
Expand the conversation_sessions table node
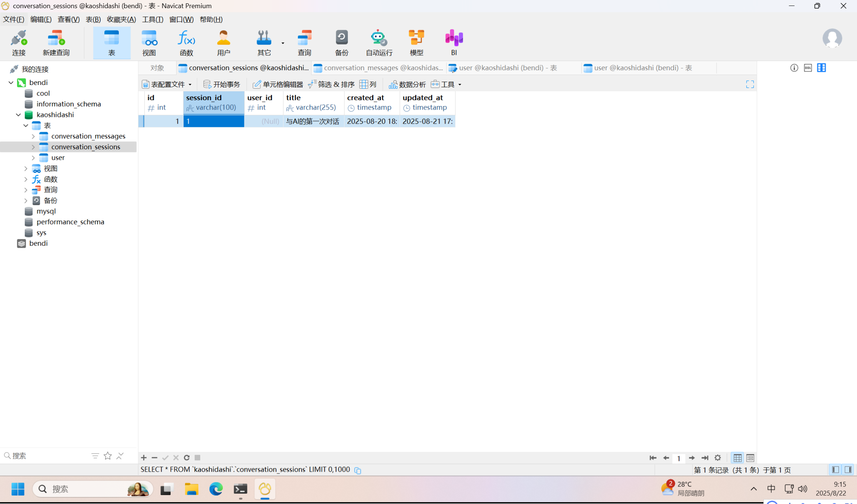coord(33,147)
